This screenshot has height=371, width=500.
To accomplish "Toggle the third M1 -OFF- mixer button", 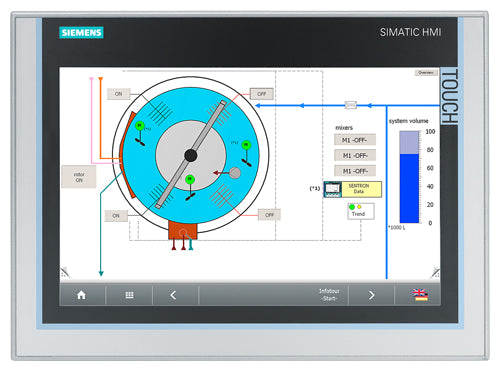I will tap(355, 171).
